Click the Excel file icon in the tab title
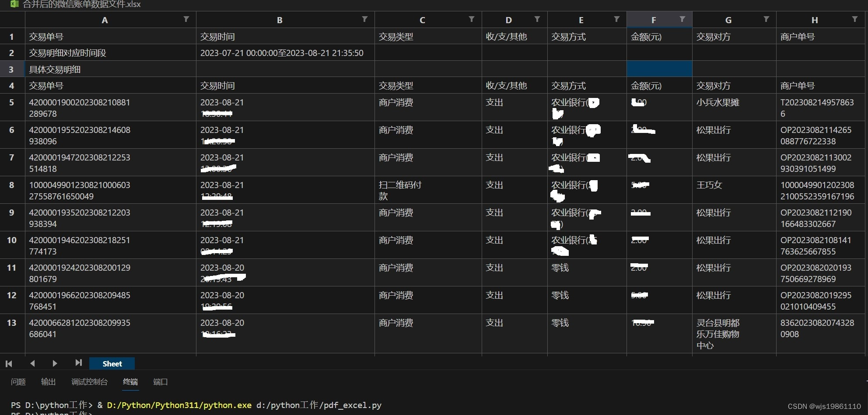868x415 pixels. pyautogui.click(x=14, y=4)
